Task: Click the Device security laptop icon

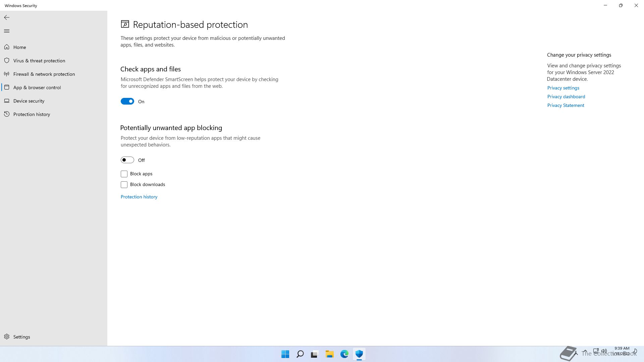Action: (7, 101)
